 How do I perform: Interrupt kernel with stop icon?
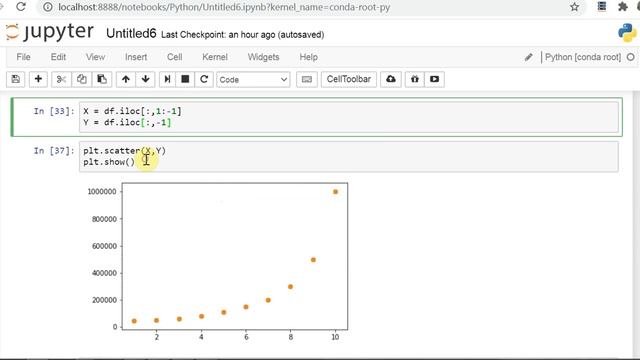click(185, 79)
